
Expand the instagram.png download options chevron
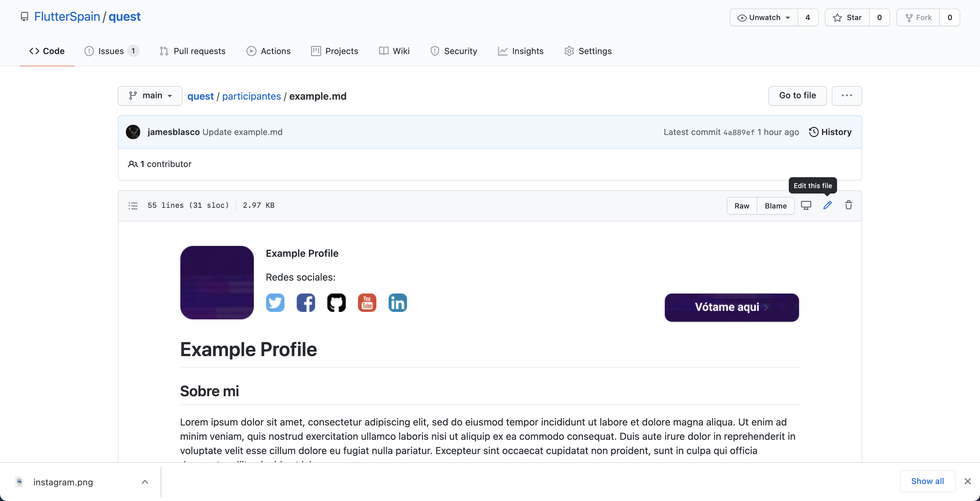145,482
